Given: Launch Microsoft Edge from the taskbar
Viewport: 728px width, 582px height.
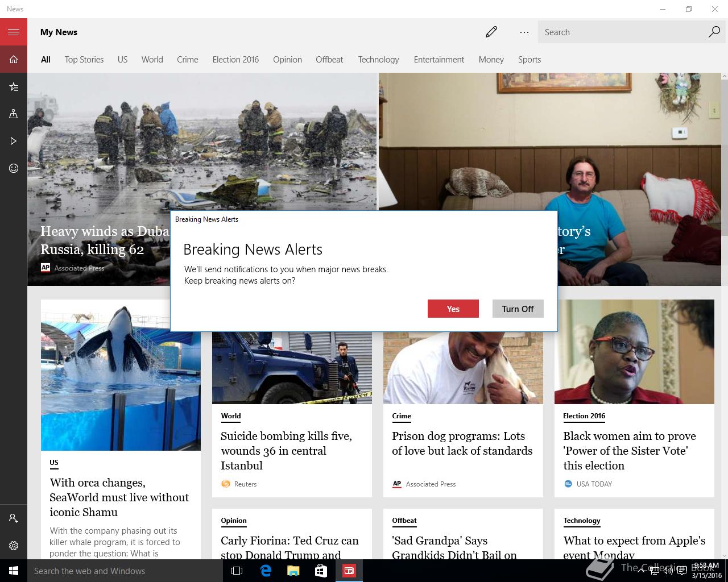Looking at the screenshot, I should click(265, 571).
